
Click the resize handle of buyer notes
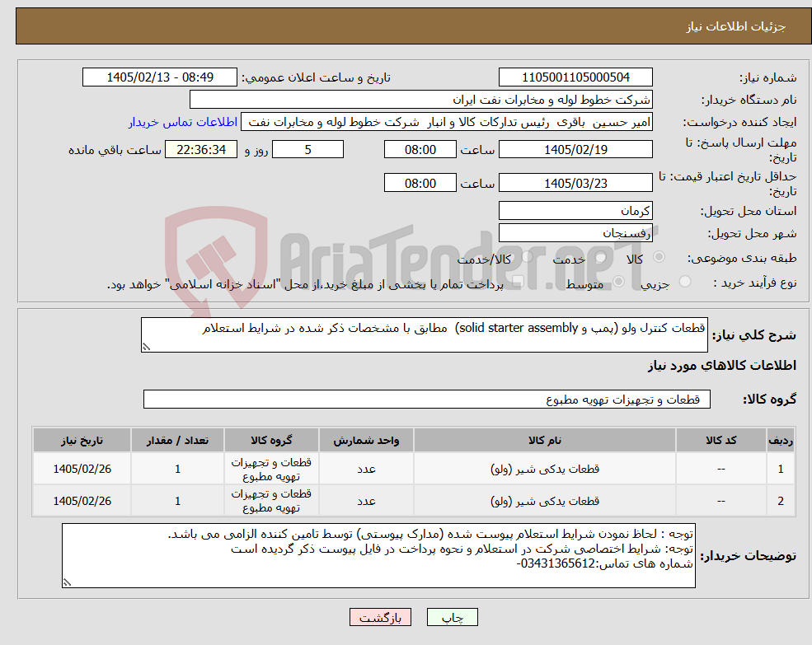67,583
